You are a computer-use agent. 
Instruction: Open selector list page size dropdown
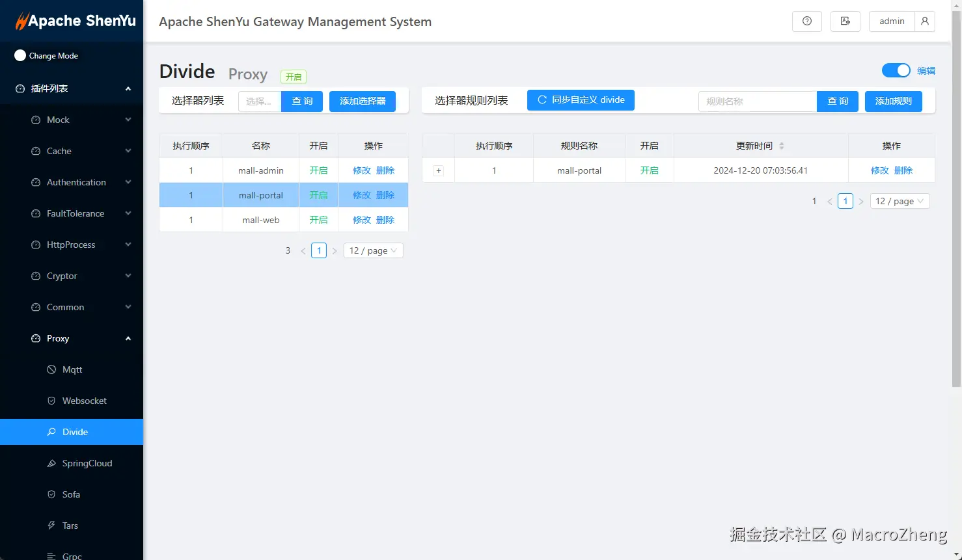(x=374, y=250)
